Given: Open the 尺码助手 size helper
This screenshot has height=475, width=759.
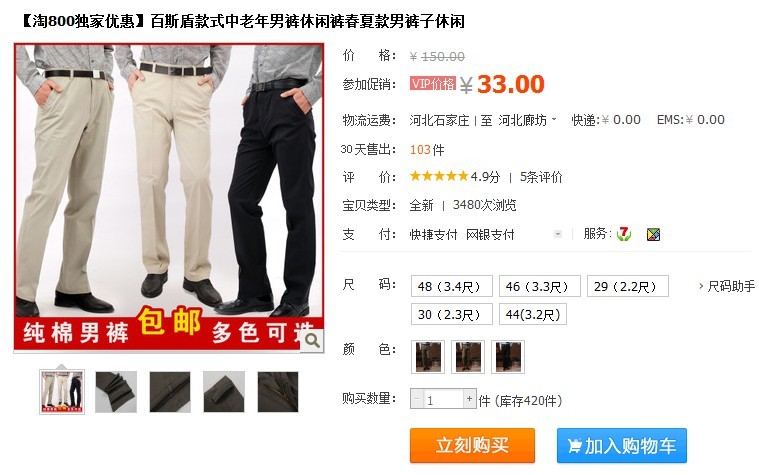Looking at the screenshot, I should [x=727, y=286].
